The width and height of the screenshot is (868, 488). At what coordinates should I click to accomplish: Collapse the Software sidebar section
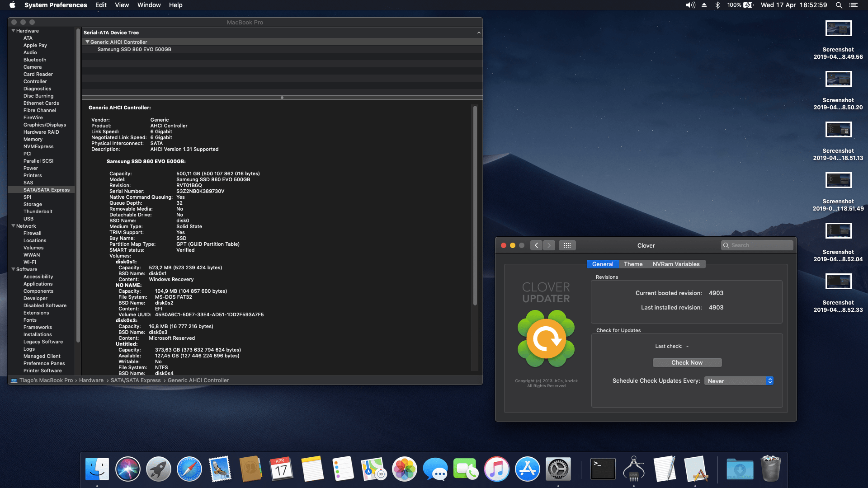click(x=13, y=269)
